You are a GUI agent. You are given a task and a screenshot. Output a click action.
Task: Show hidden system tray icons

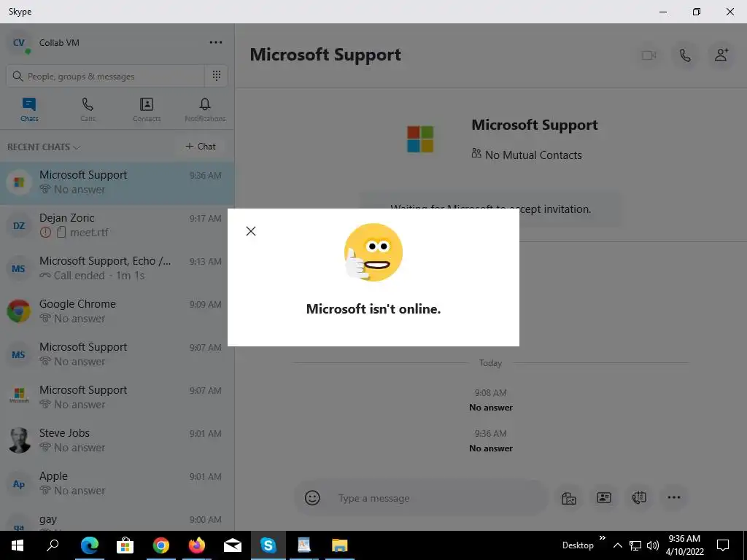pyautogui.click(x=617, y=545)
